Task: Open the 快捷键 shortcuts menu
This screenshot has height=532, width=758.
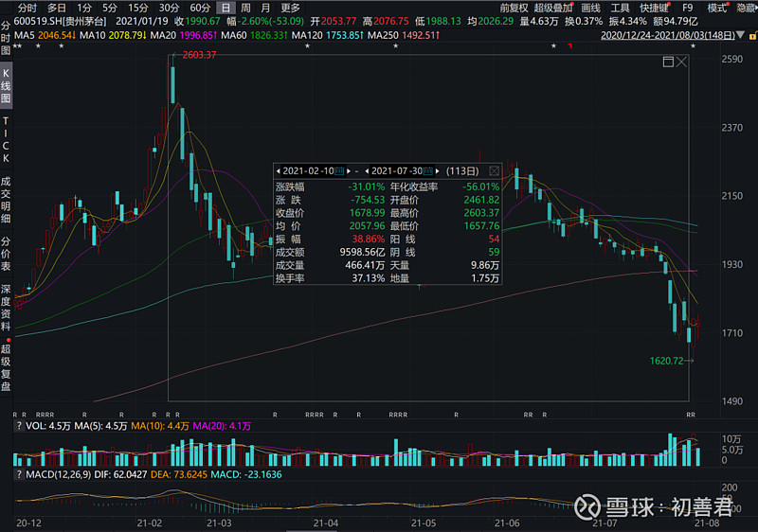Action: pyautogui.click(x=654, y=8)
